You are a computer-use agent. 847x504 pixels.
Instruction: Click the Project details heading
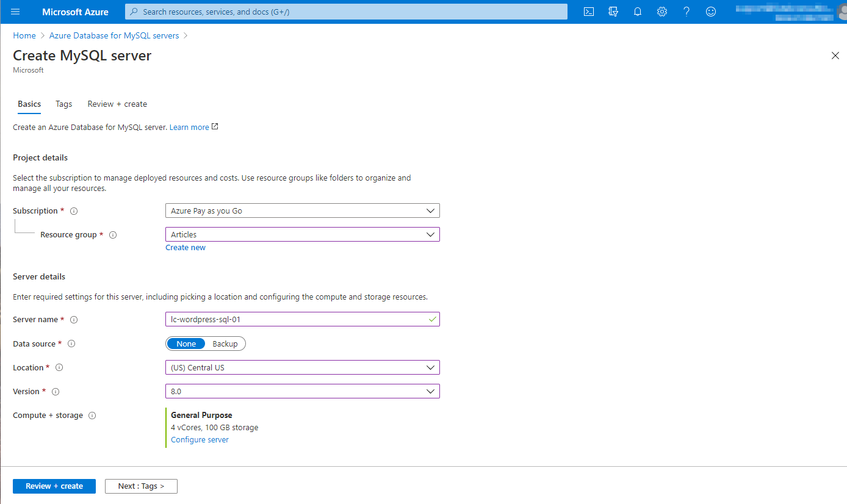coord(40,158)
